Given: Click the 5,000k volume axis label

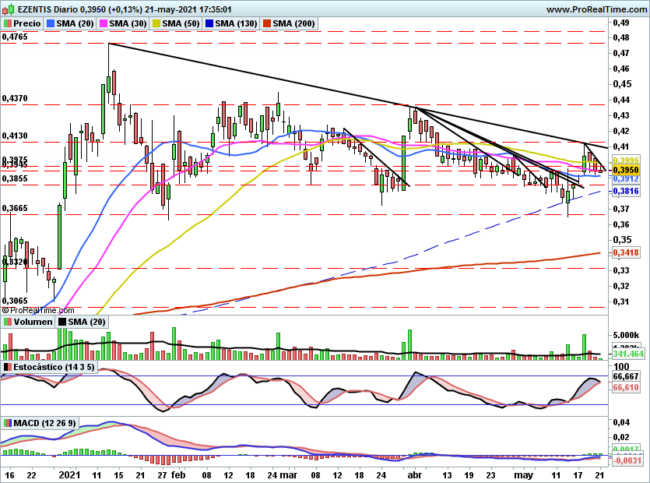Looking at the screenshot, I should tap(626, 335).
